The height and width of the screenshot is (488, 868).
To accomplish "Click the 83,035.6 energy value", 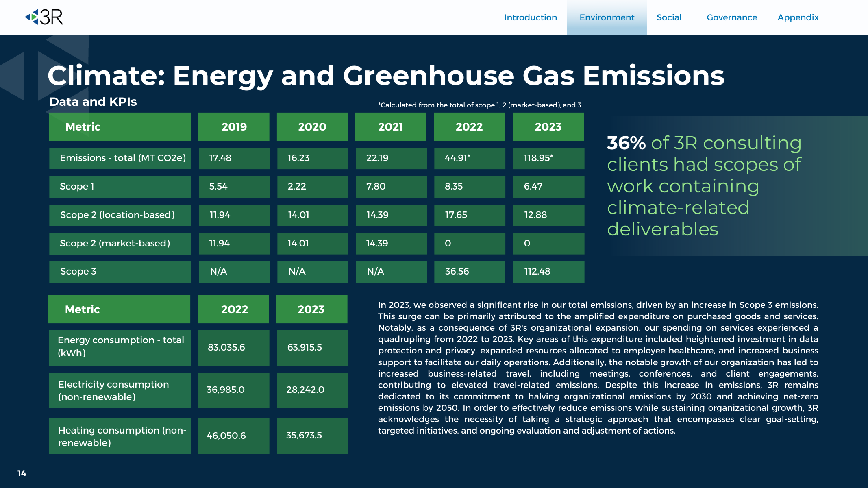I will tap(233, 348).
